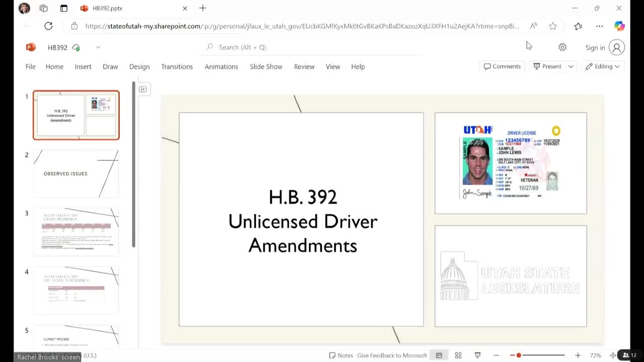Screen dimensions: 644x362
Task: Switch to the Home tab
Action: coord(54,66)
